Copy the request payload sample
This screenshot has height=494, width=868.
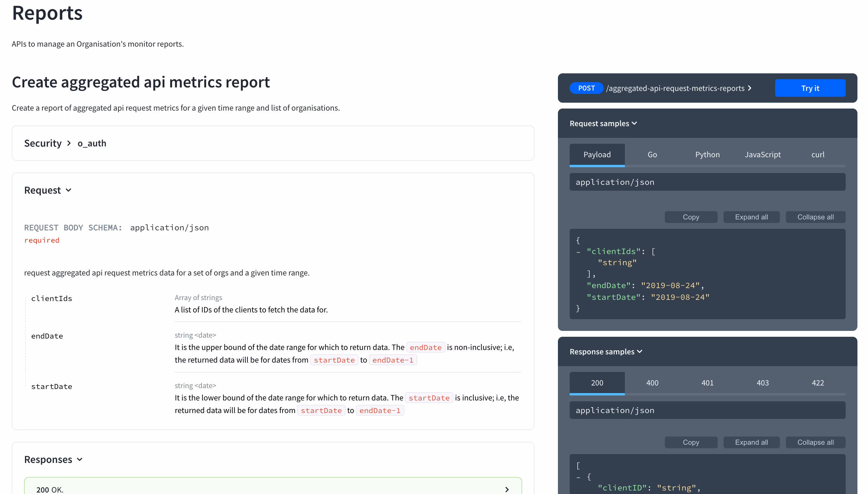tap(691, 217)
